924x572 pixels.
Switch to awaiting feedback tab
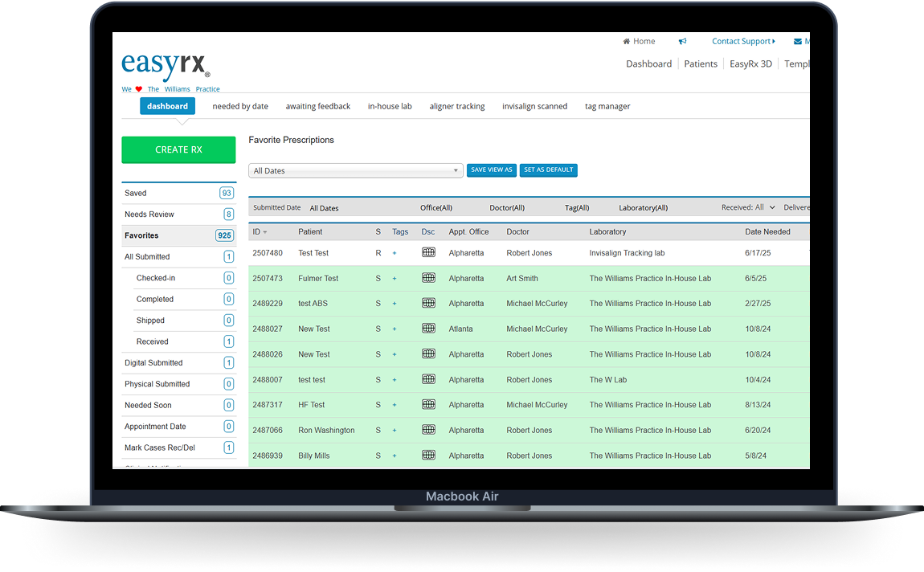pos(317,107)
